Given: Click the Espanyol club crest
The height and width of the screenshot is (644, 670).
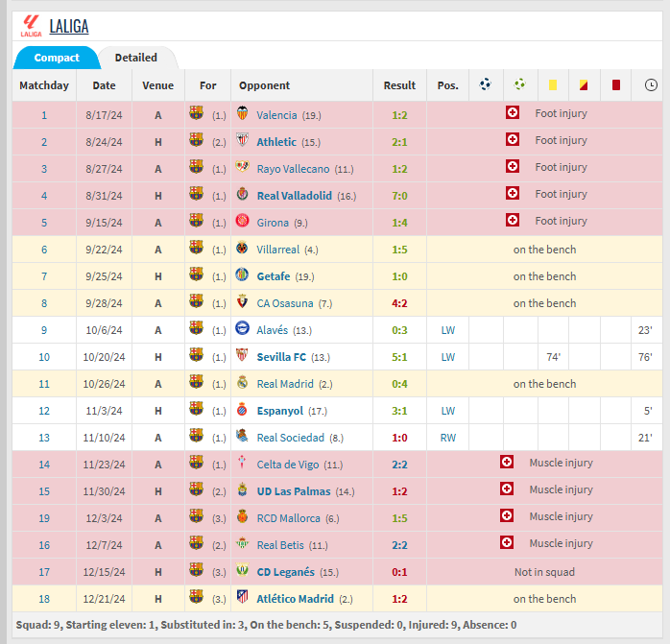Looking at the screenshot, I should tap(242, 409).
